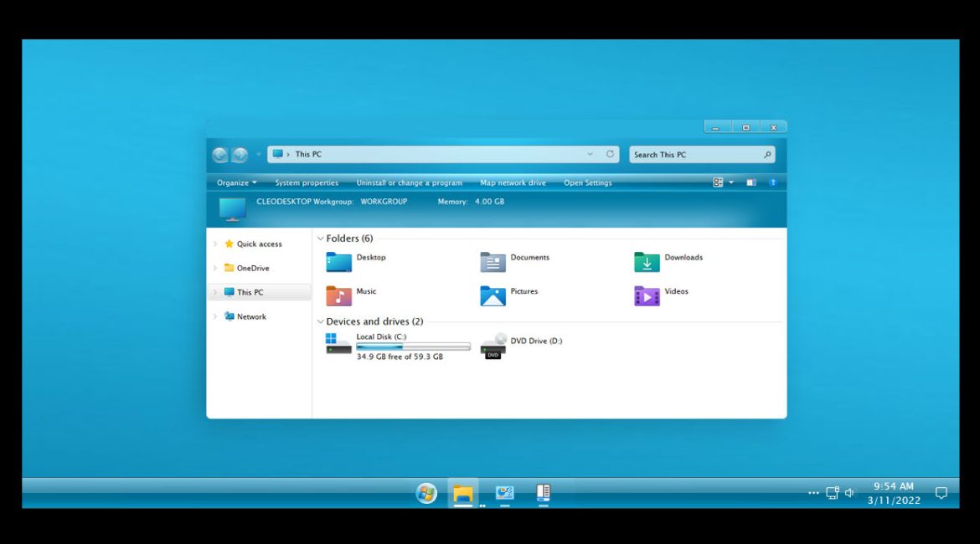Expand the Quick access tree node
The image size is (980, 544).
215,244
